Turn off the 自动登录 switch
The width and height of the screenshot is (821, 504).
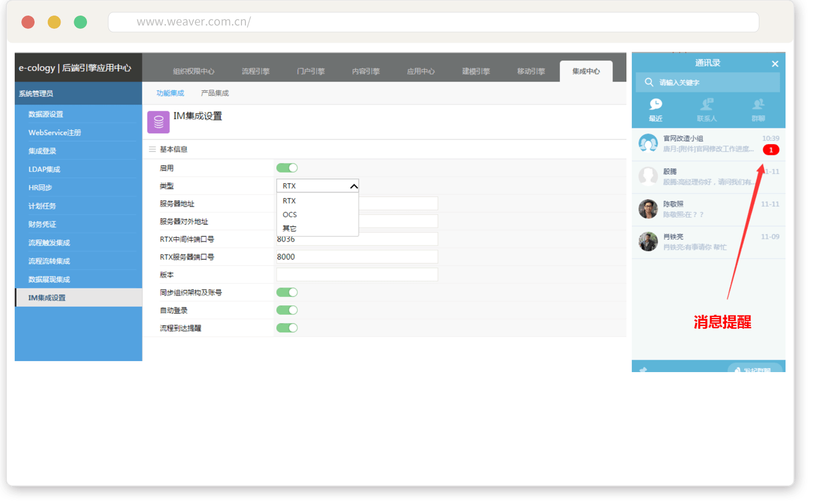click(x=287, y=310)
